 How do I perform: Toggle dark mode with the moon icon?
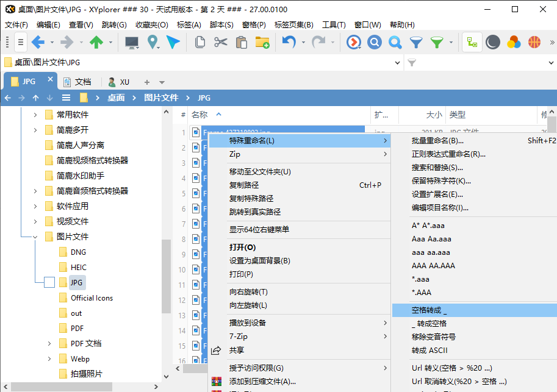(x=493, y=42)
